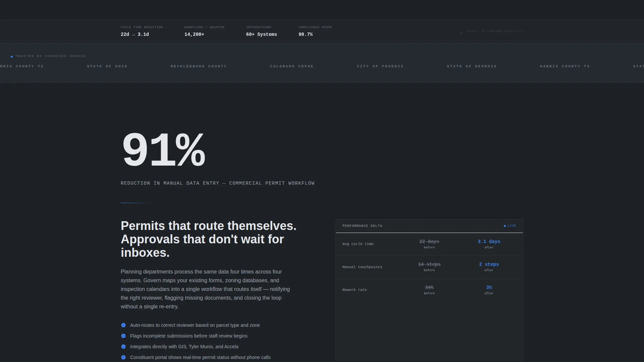Click the struck-through 14 steps value
The height and width of the screenshot is (362, 644).
pos(429,264)
